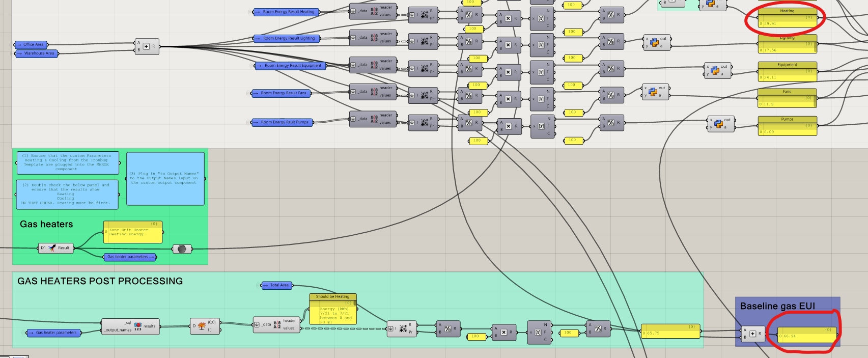Select note panel '(2) Double check the below panel'
868x358 pixels.
67,194
